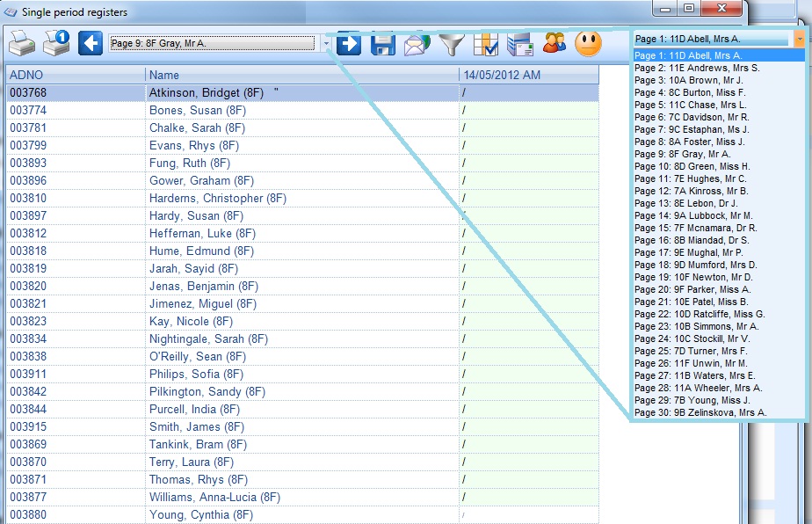The width and height of the screenshot is (812, 524).
Task: Click the Print single copy icon
Action: [56, 43]
